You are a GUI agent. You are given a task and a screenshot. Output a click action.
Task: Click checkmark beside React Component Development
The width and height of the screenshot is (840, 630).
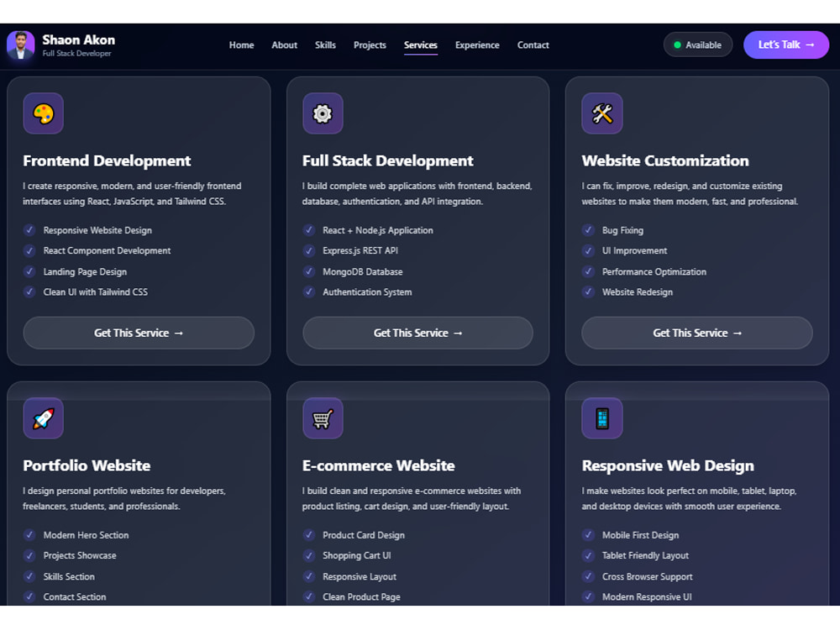tap(29, 250)
